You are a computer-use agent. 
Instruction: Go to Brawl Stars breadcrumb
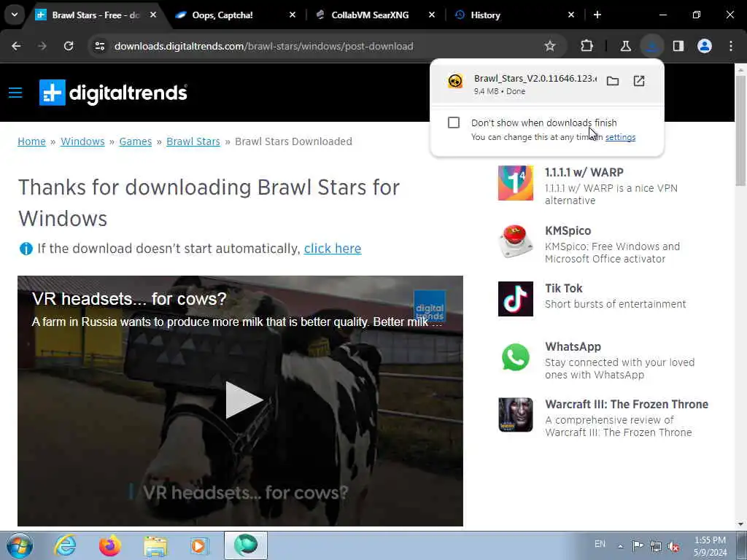click(x=193, y=141)
